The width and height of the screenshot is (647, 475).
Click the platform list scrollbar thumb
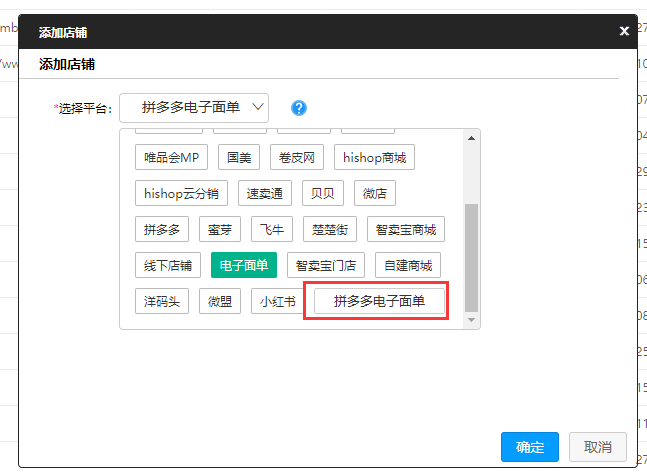tap(471, 258)
